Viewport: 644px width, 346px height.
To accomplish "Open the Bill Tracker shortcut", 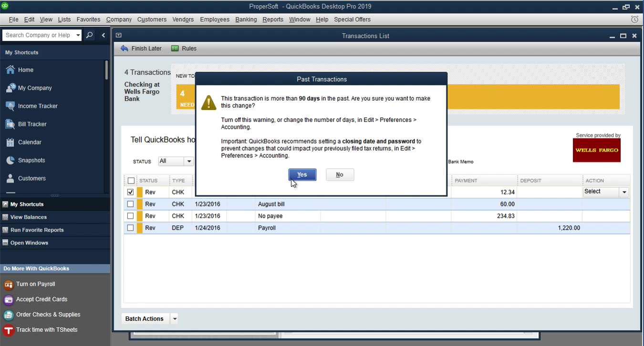I will tap(32, 124).
